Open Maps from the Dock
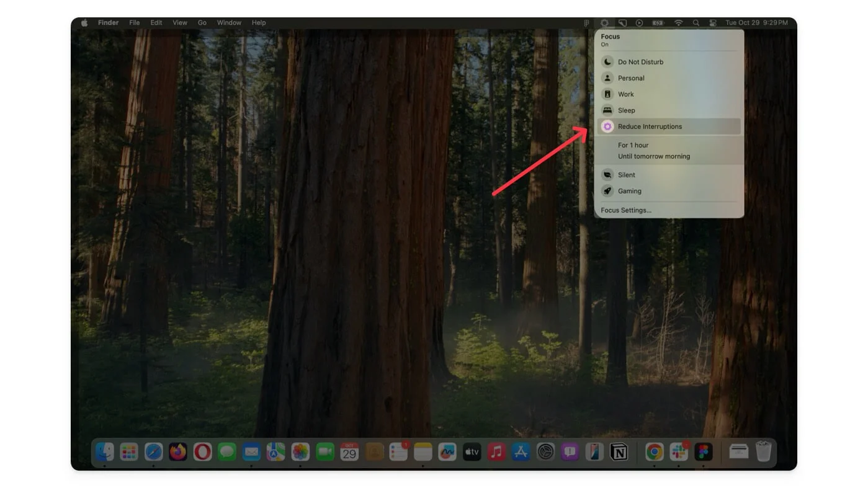The image size is (868, 488). point(276,452)
